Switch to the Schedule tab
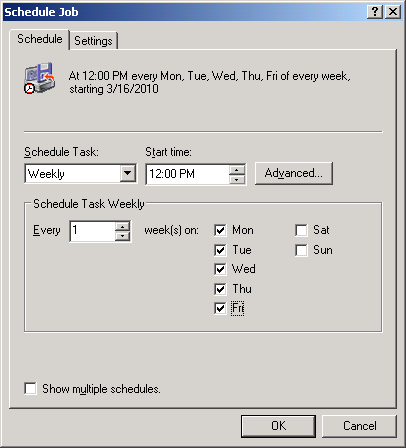The width and height of the screenshot is (406, 448). tap(40, 39)
